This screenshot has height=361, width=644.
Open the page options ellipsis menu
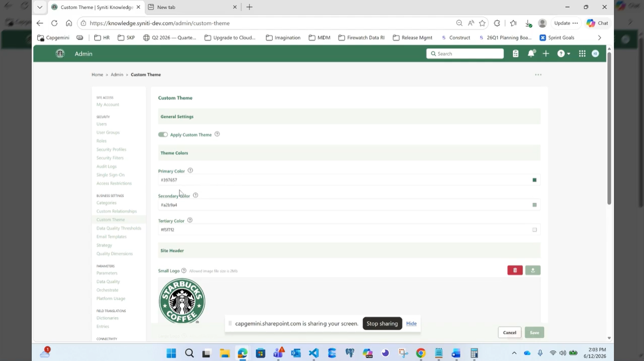(538, 75)
